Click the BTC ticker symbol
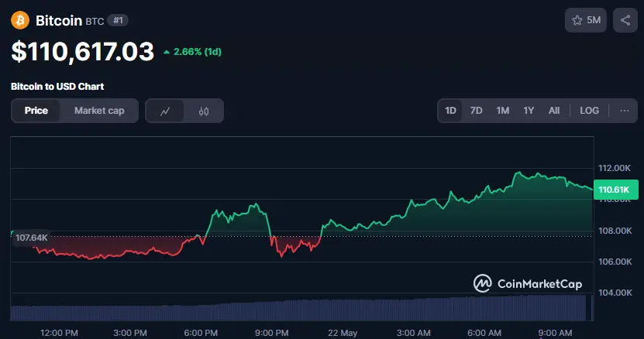The image size is (644, 339). [x=95, y=22]
